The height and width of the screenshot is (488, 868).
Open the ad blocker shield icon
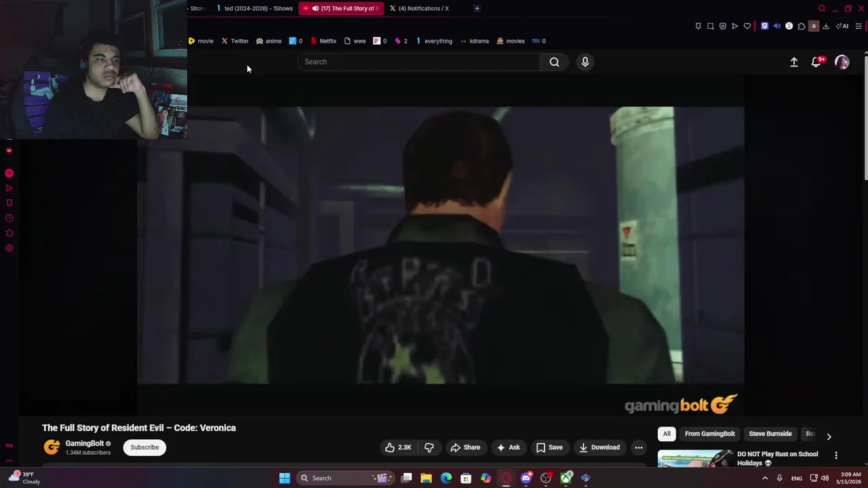[722, 26]
